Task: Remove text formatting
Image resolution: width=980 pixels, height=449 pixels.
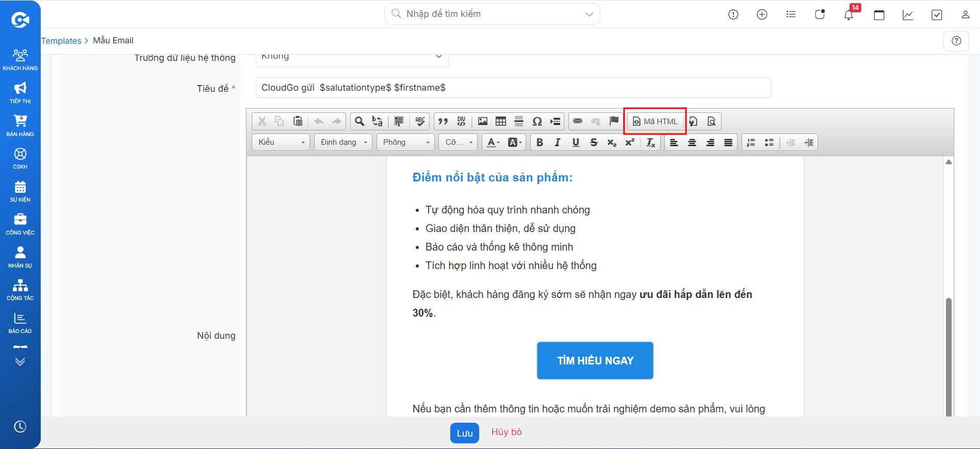Action: pyautogui.click(x=651, y=142)
